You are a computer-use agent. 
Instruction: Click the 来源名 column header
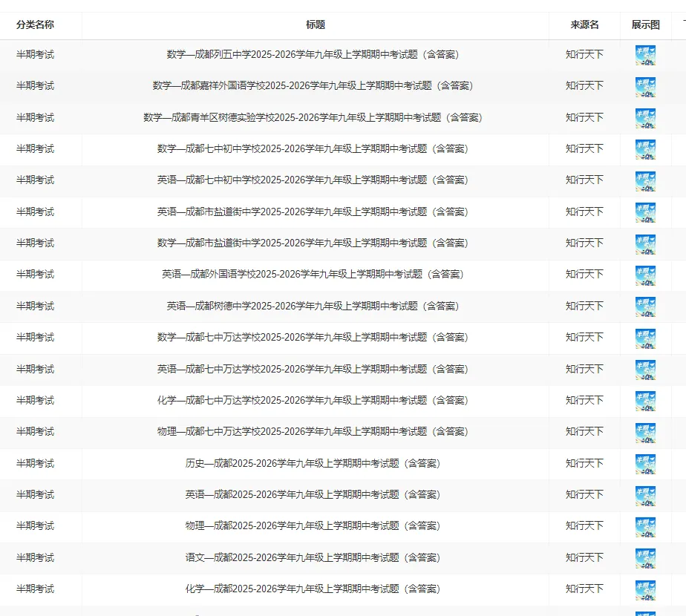tap(584, 25)
